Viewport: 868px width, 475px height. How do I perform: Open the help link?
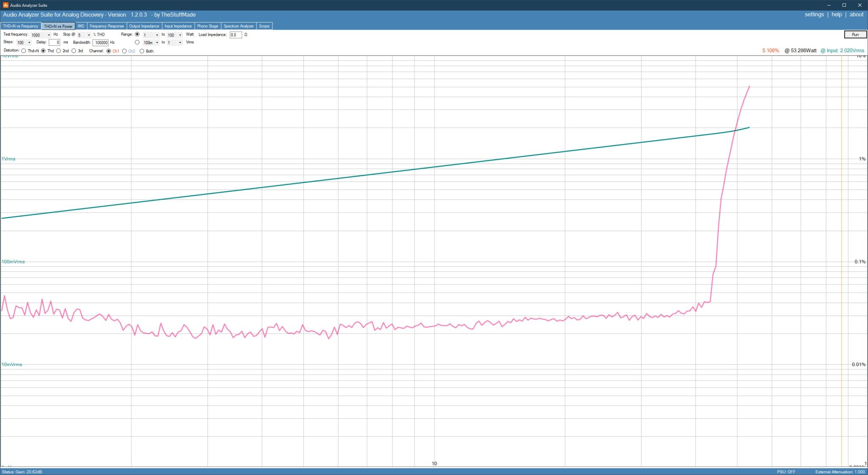[x=837, y=14]
